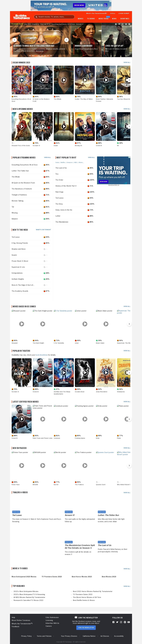Click View All for Popular Streaming Movies
Image resolution: width=142 pixels, height=644 pixels.
(47, 157)
